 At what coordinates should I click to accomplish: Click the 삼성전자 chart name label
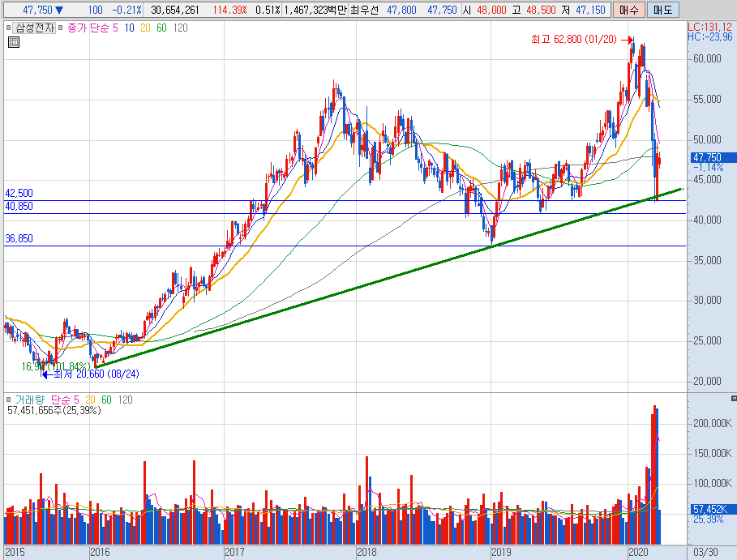(x=35, y=28)
